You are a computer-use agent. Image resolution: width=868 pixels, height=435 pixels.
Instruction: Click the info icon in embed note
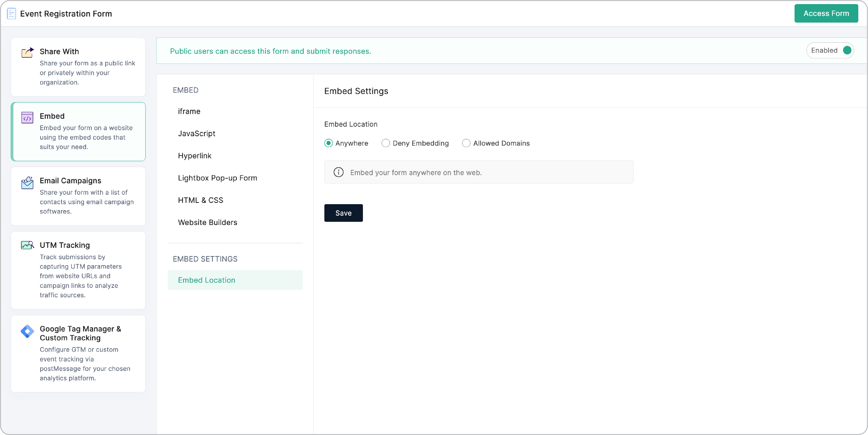[x=338, y=172]
